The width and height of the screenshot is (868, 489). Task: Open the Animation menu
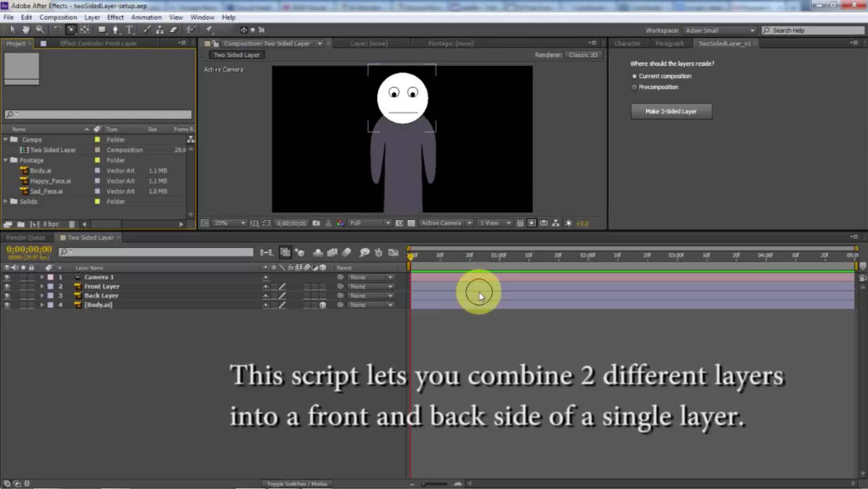(146, 17)
